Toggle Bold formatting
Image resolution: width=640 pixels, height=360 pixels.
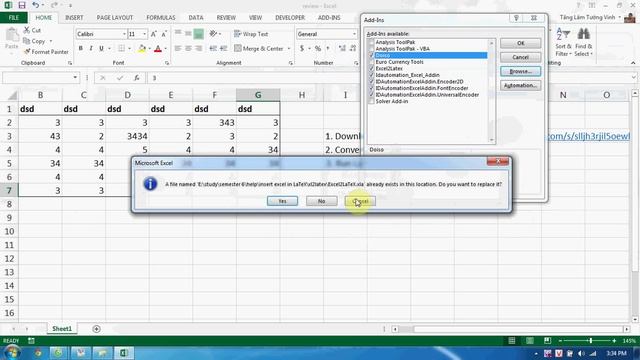point(81,49)
